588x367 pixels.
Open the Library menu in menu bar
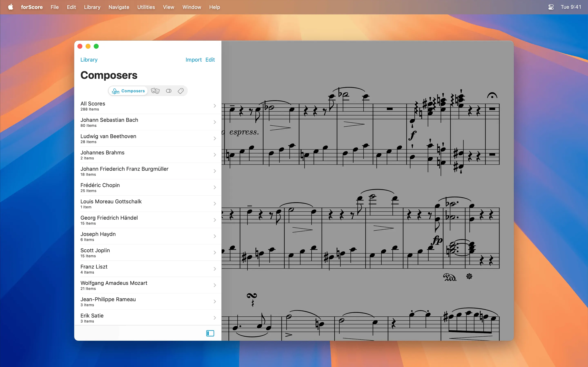coord(92,7)
